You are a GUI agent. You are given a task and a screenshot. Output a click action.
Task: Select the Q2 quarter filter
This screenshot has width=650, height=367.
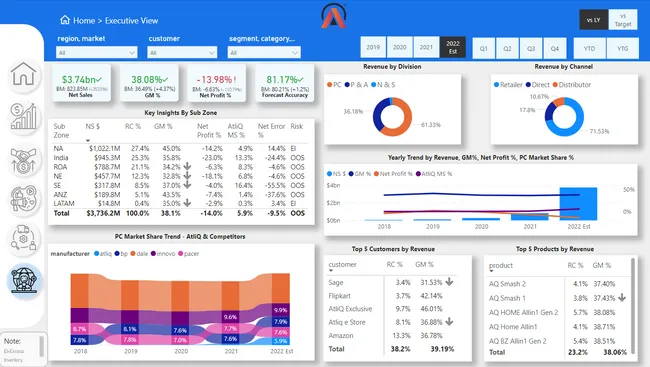(507, 49)
